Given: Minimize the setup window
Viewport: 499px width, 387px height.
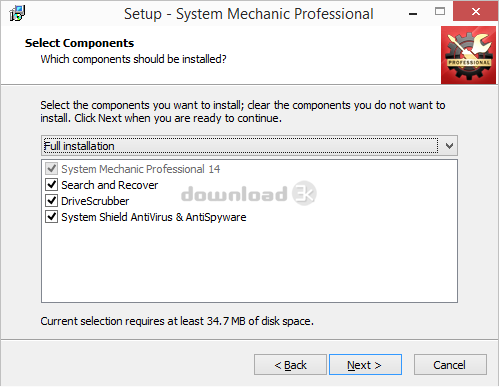Looking at the screenshot, I should click(x=413, y=13).
